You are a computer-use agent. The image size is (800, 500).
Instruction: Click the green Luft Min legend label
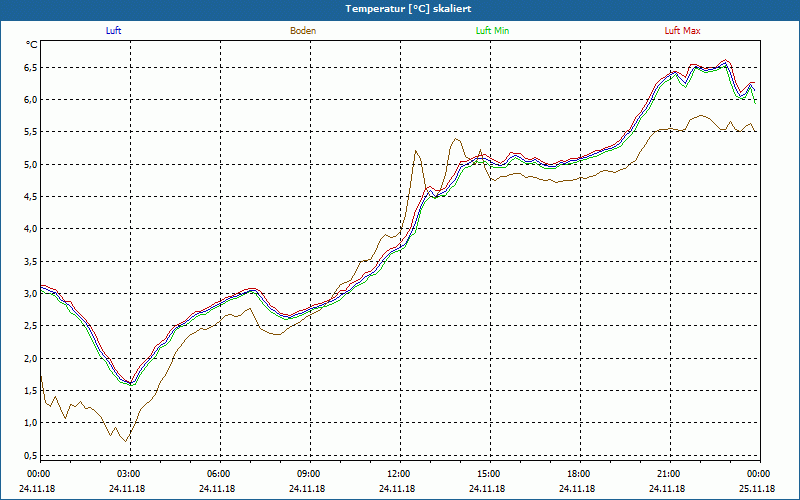tap(492, 31)
